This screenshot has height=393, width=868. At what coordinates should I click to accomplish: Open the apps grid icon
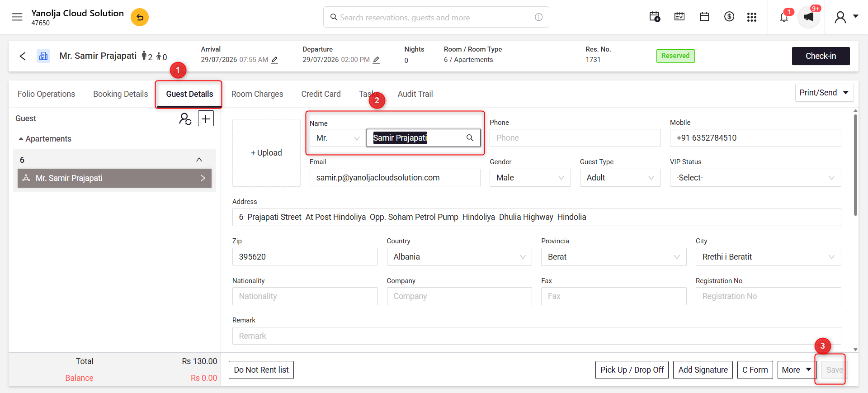(x=752, y=17)
